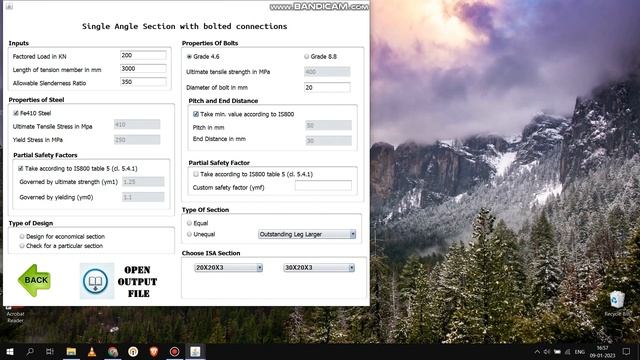
Task: Uncheck Take min. value according to IS800
Action: 196,114
